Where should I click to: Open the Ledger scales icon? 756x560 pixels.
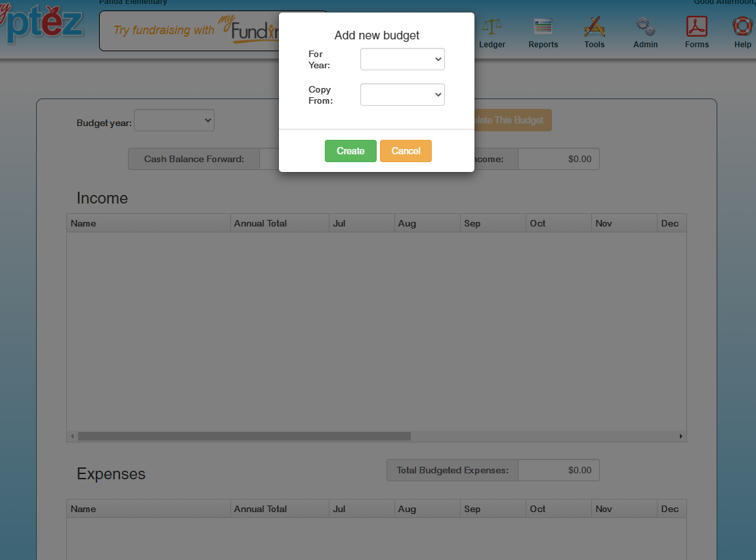492,28
